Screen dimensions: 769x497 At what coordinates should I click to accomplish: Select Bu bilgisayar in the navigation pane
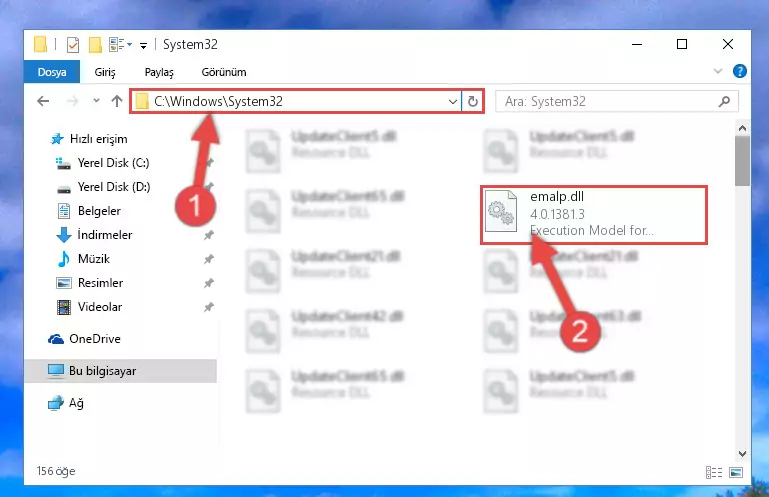(121, 371)
